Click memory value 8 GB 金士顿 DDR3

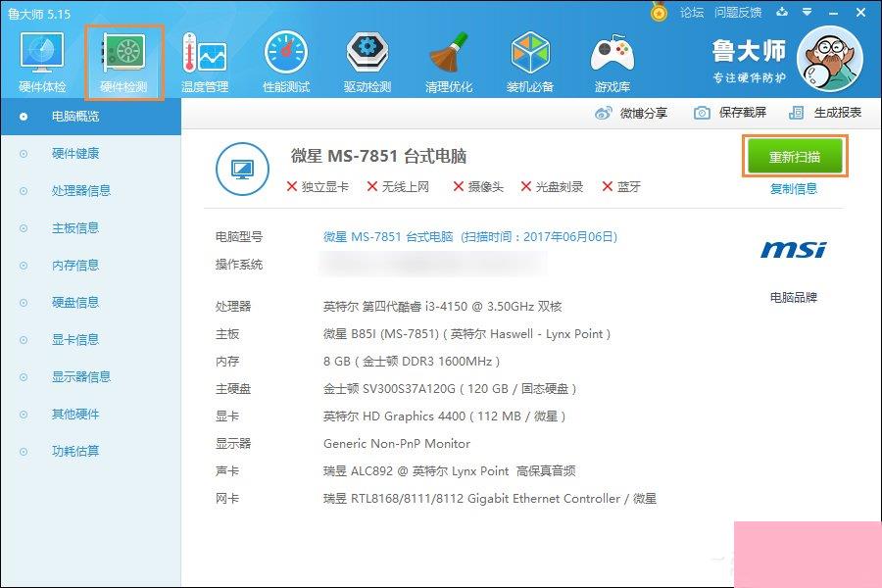coord(412,362)
